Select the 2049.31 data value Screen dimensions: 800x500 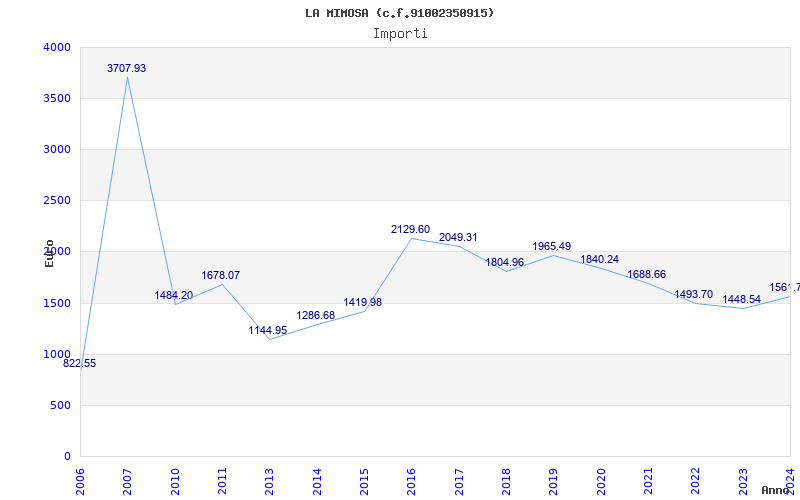point(458,237)
